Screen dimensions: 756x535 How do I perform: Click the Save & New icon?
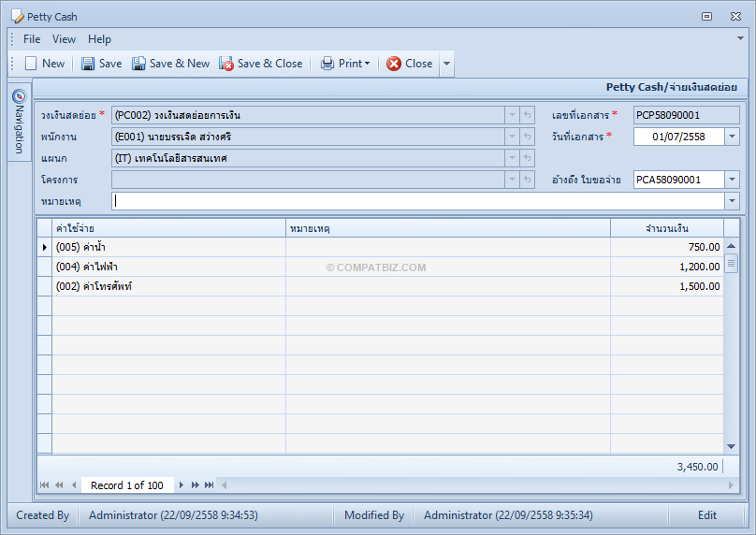(138, 64)
